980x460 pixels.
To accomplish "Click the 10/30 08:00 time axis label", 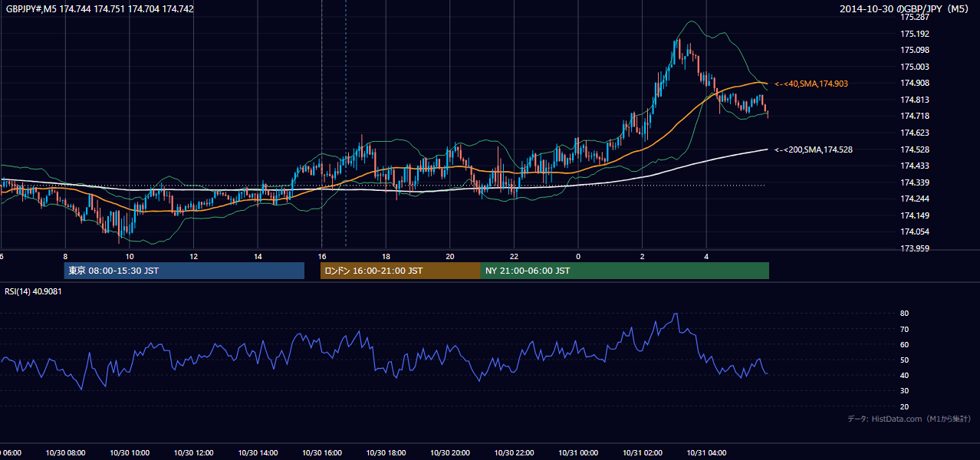I will pos(65,453).
